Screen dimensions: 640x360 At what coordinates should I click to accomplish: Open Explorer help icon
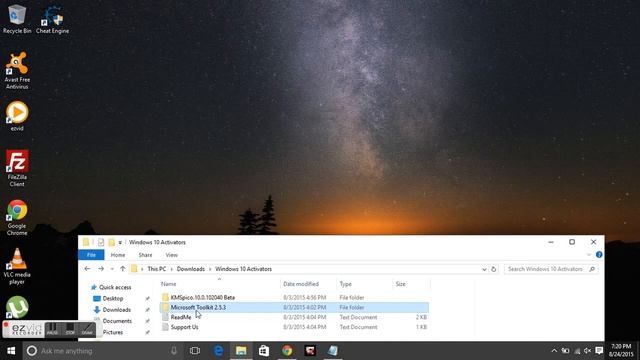pos(599,255)
